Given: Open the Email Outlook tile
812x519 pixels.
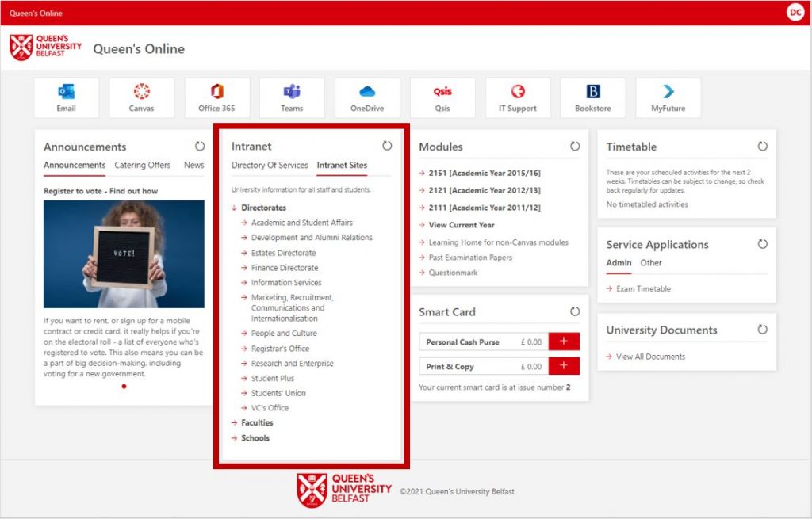Looking at the screenshot, I should click(66, 98).
